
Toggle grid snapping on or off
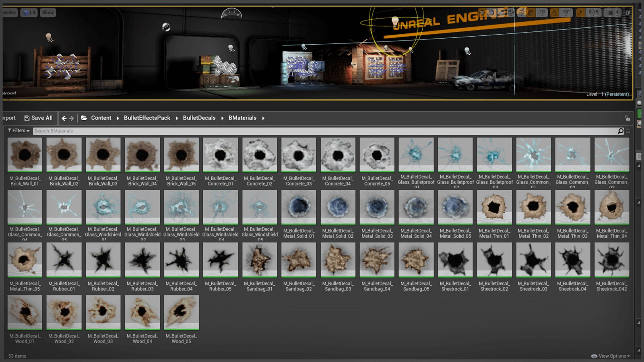tap(530, 12)
